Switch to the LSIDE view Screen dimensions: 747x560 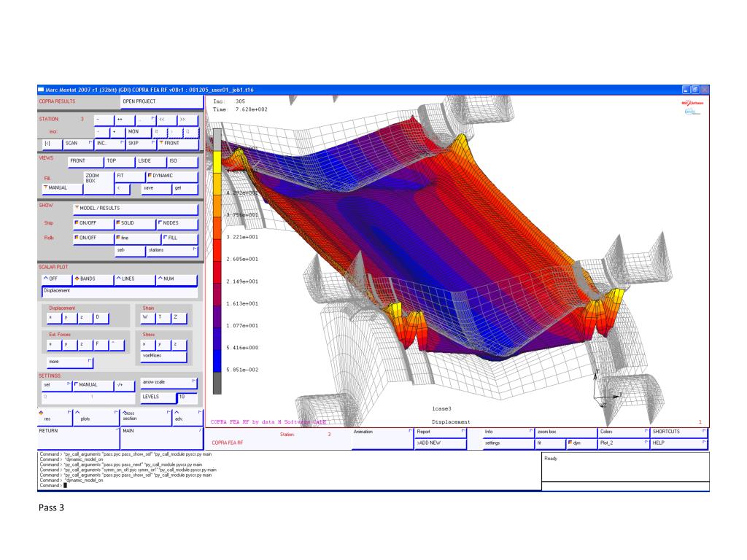tap(151, 161)
